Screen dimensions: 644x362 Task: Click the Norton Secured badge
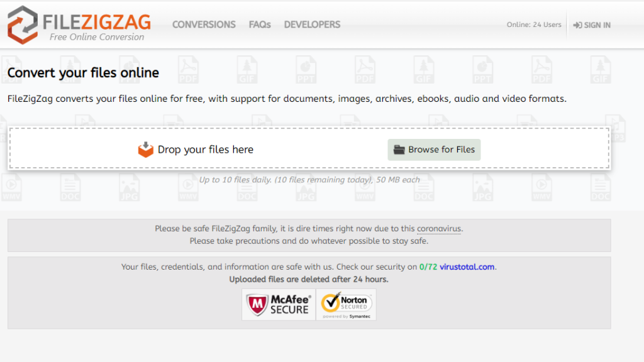tap(347, 305)
